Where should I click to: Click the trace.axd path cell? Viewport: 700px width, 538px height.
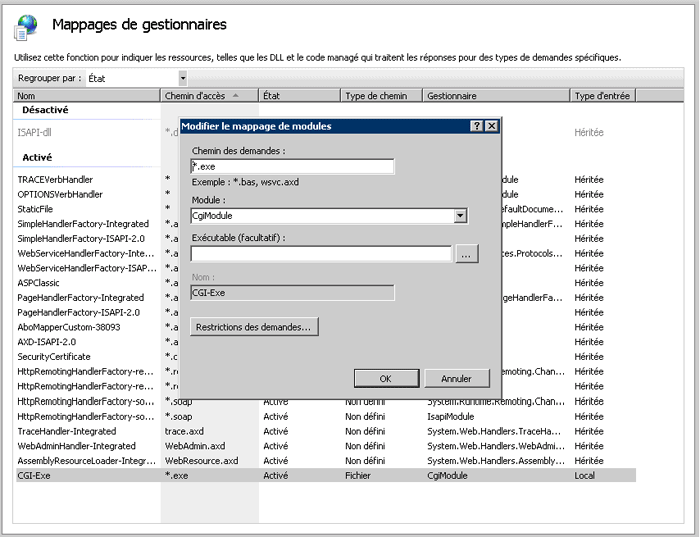click(x=184, y=431)
